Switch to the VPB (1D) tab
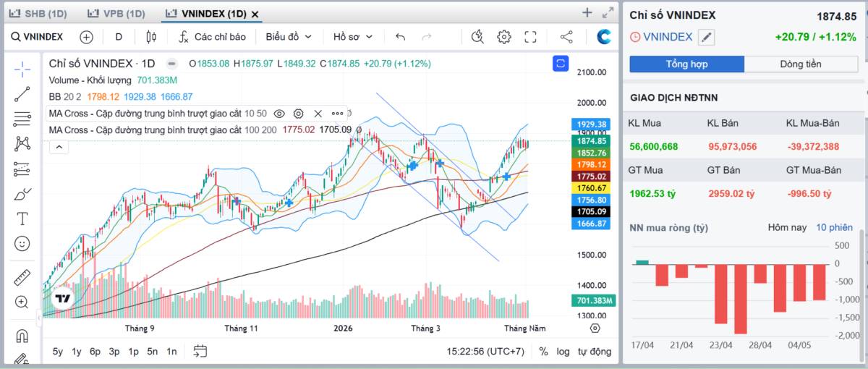868x369 pixels. tap(116, 13)
